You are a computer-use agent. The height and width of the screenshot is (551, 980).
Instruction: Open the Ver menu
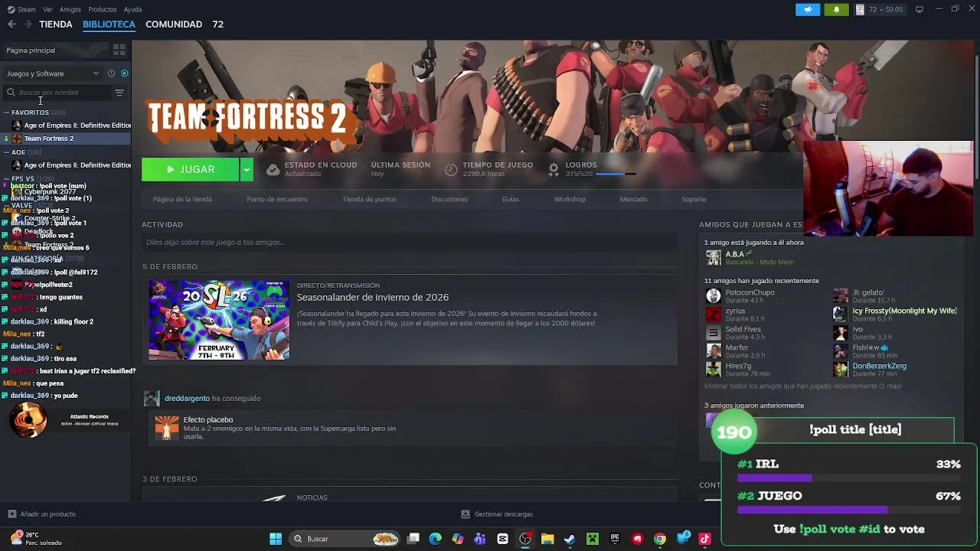click(47, 9)
